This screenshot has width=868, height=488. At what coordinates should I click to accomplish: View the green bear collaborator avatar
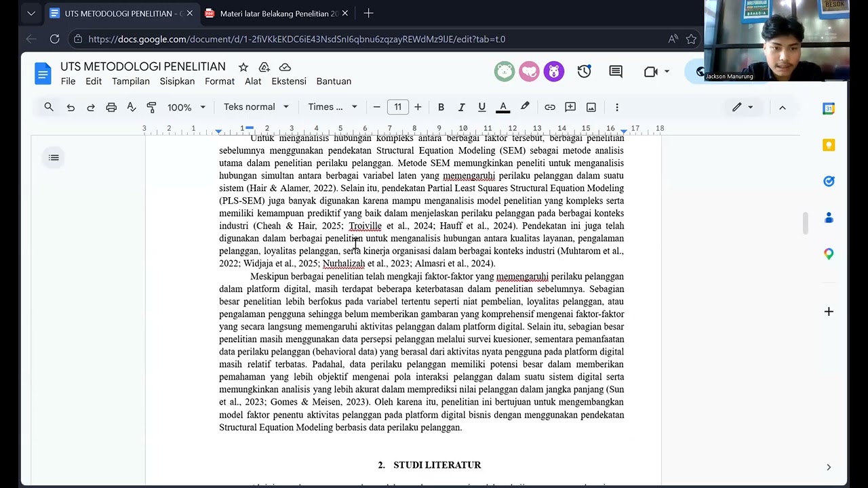[x=505, y=71]
